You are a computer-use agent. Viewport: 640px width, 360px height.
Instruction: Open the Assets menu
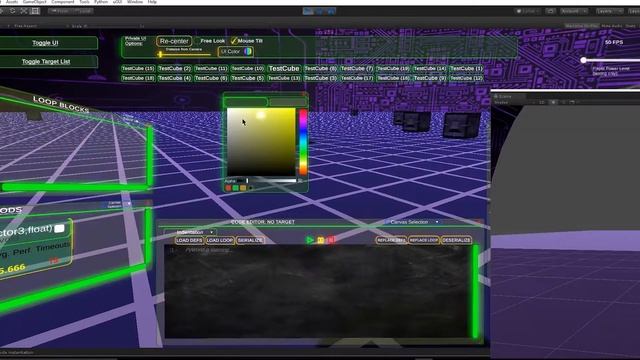tap(12, 2)
